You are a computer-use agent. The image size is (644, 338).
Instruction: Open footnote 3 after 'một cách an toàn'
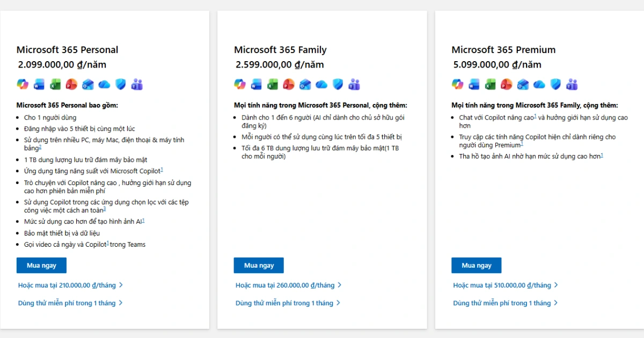click(x=105, y=208)
